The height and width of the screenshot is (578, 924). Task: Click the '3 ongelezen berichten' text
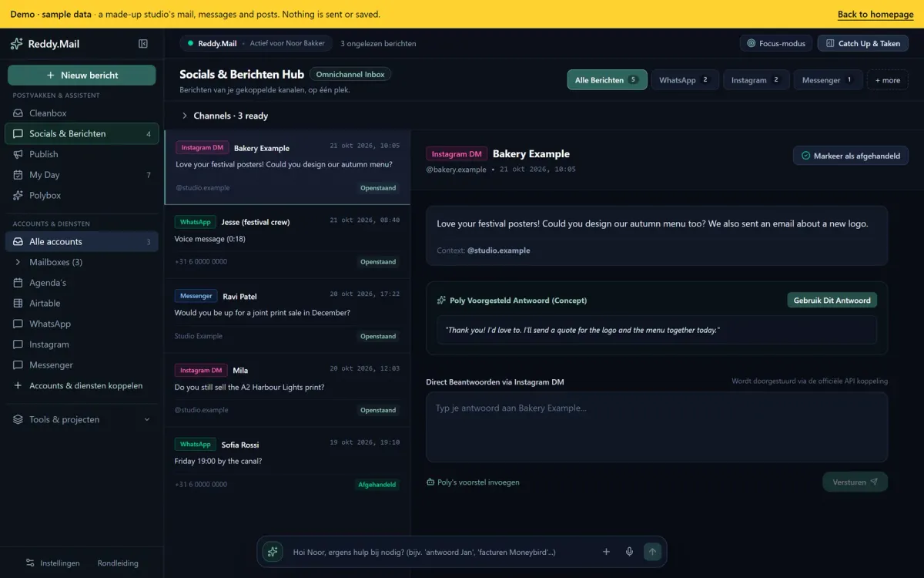click(378, 44)
